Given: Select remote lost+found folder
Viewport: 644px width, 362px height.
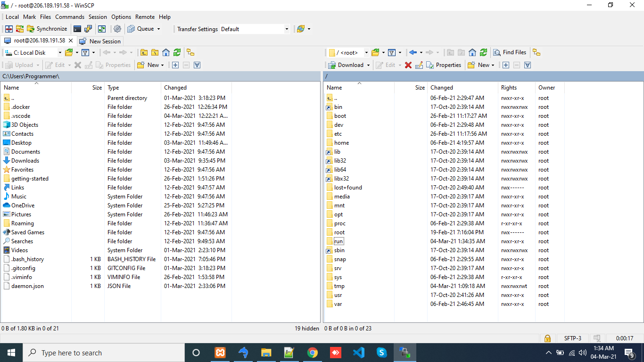Looking at the screenshot, I should (348, 188).
